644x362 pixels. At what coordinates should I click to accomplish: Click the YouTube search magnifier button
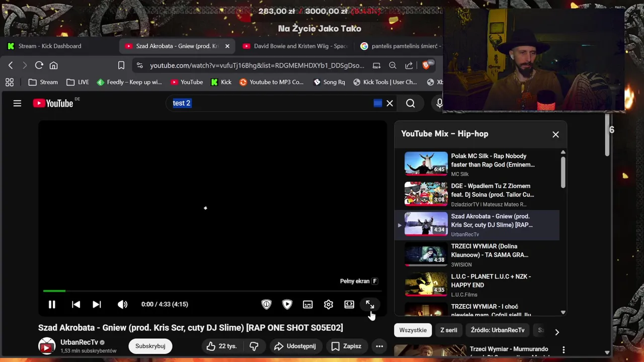[411, 103]
